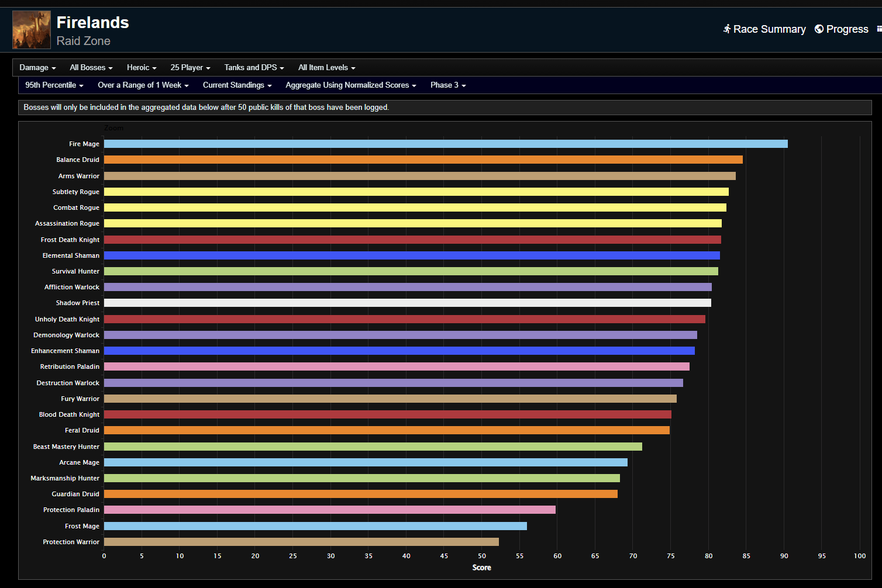Screen dimensions: 882x588
Task: Click the Enhancement Shaman score bar
Action: pos(399,351)
